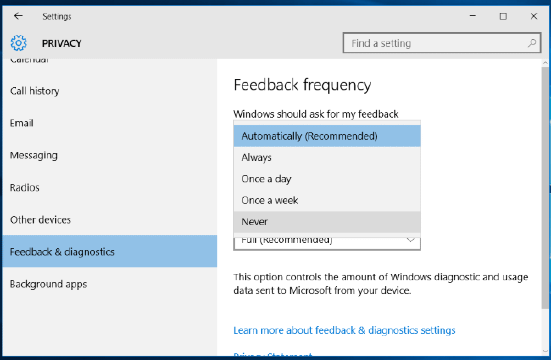Expand the Full (Recommended) dropdown chevron

(410, 240)
